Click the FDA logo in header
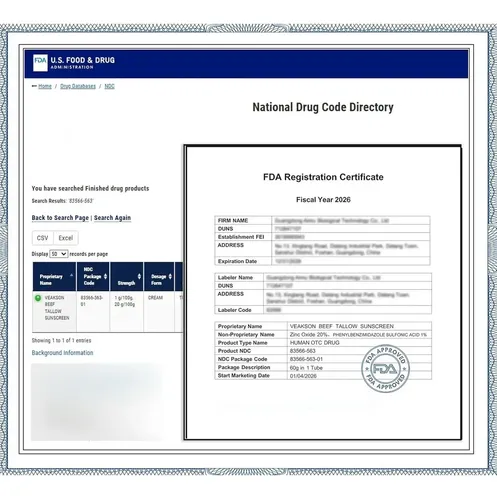Screen dimensions: 497x500 (x=40, y=63)
